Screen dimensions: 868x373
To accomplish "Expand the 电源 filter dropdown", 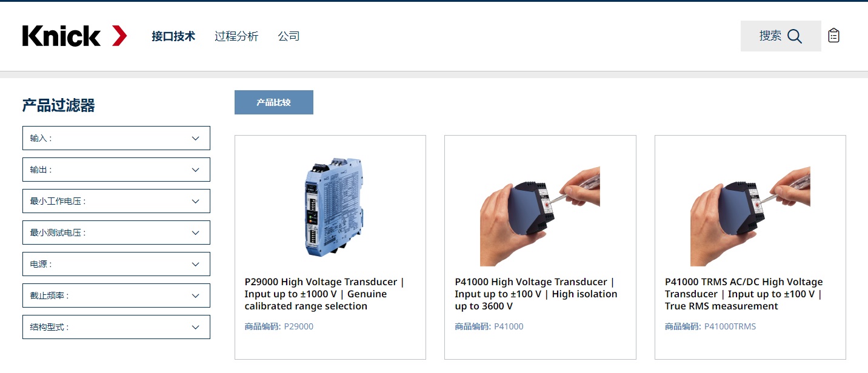I will coord(116,264).
